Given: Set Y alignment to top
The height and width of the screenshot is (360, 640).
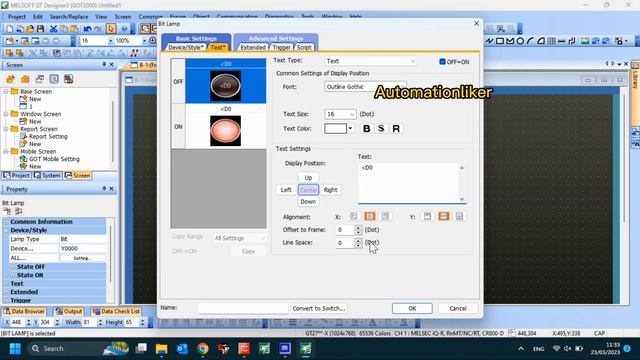Looking at the screenshot, I should [427, 216].
